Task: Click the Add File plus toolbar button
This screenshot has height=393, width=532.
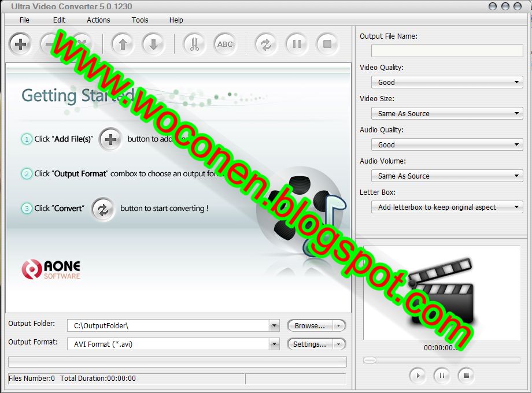Action: (20, 44)
